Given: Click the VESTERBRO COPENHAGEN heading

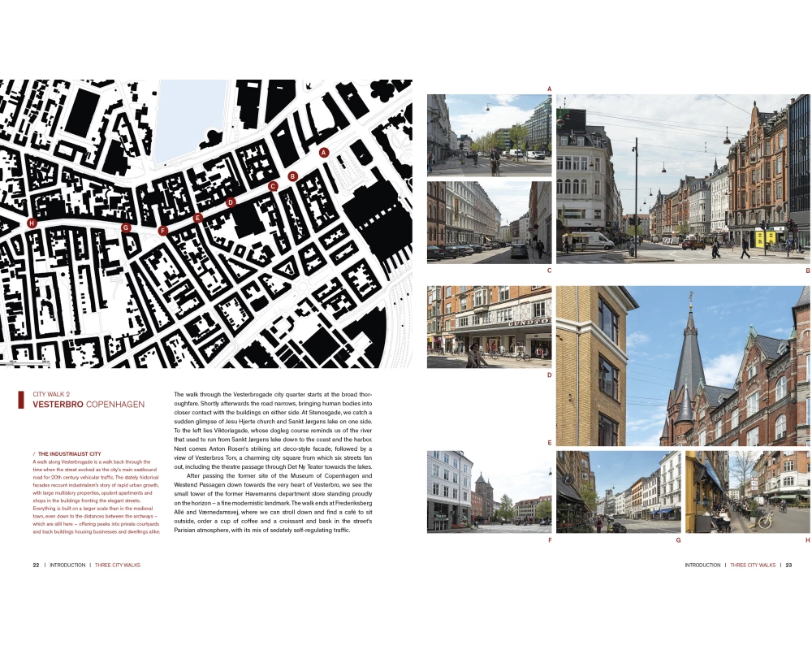Looking at the screenshot, I should coord(89,405).
